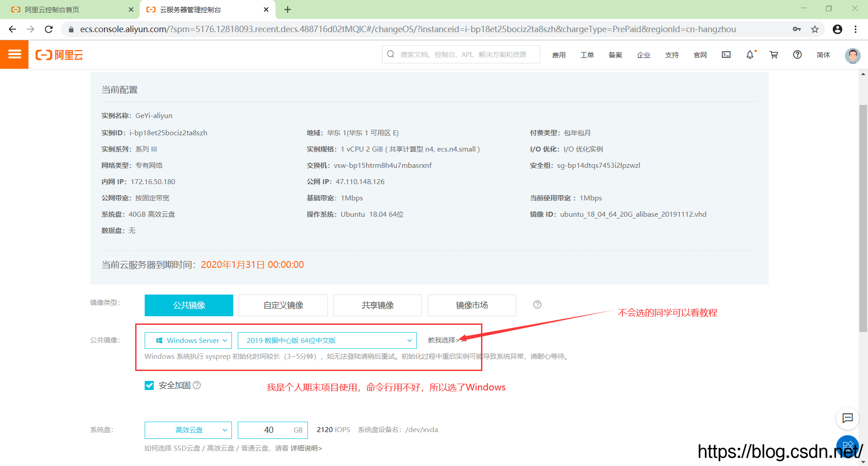Open the 官网 link

tap(700, 55)
